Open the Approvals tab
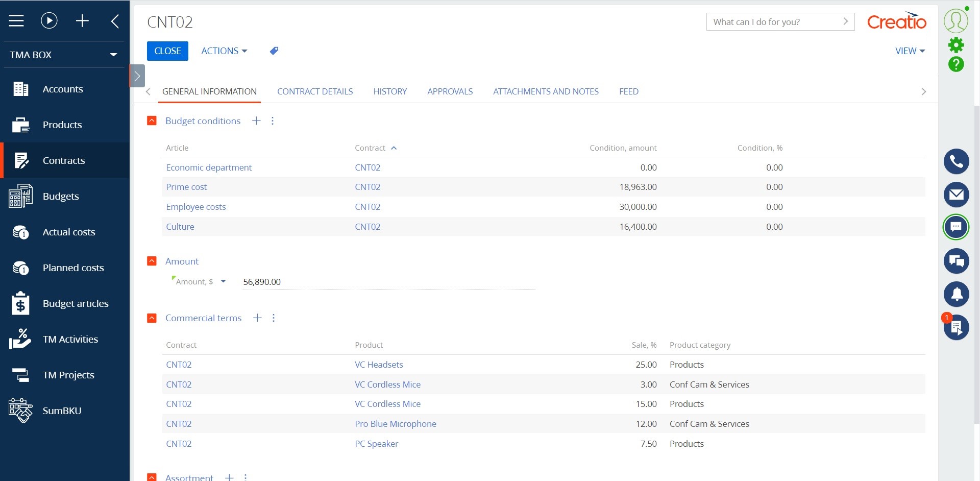Image resolution: width=980 pixels, height=481 pixels. coord(450,91)
